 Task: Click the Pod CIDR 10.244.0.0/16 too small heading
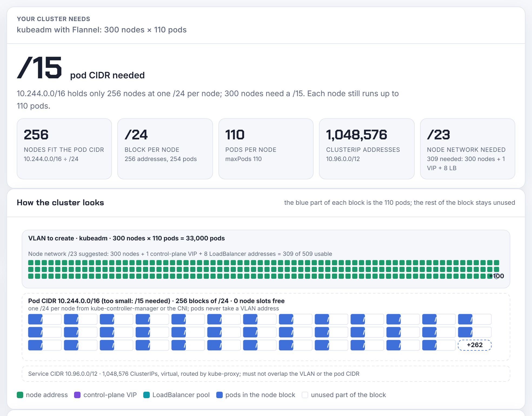[156, 301]
